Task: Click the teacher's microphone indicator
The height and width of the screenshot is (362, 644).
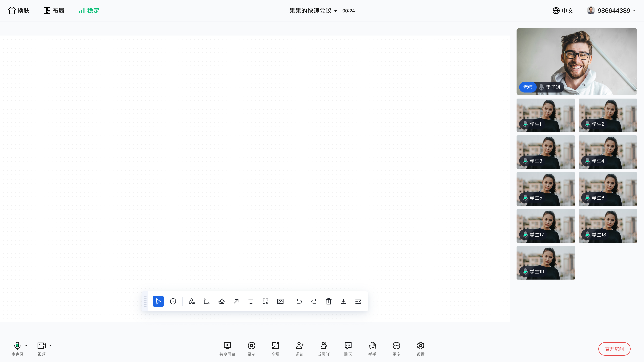Action: point(541,87)
